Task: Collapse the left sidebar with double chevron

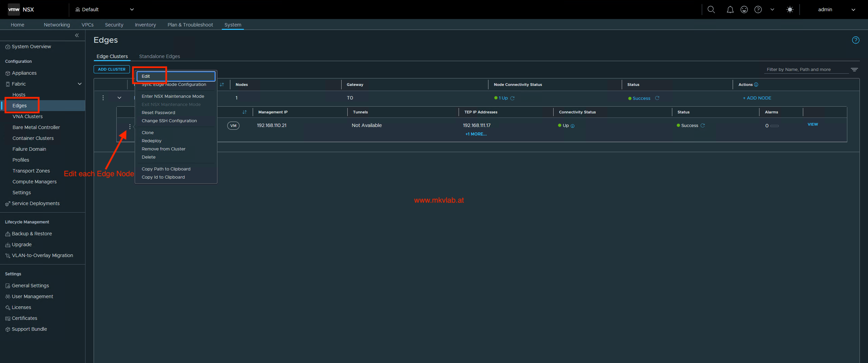Action: (77, 35)
